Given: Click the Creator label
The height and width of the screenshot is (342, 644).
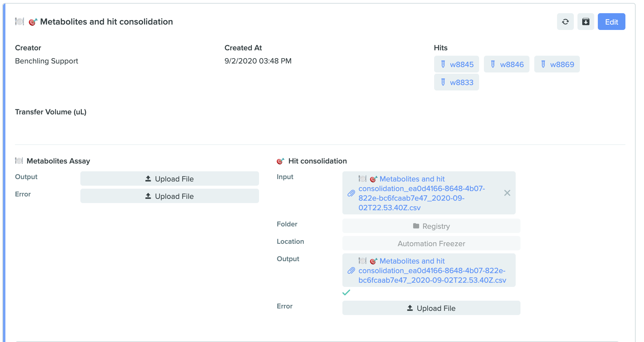Looking at the screenshot, I should coord(28,48).
